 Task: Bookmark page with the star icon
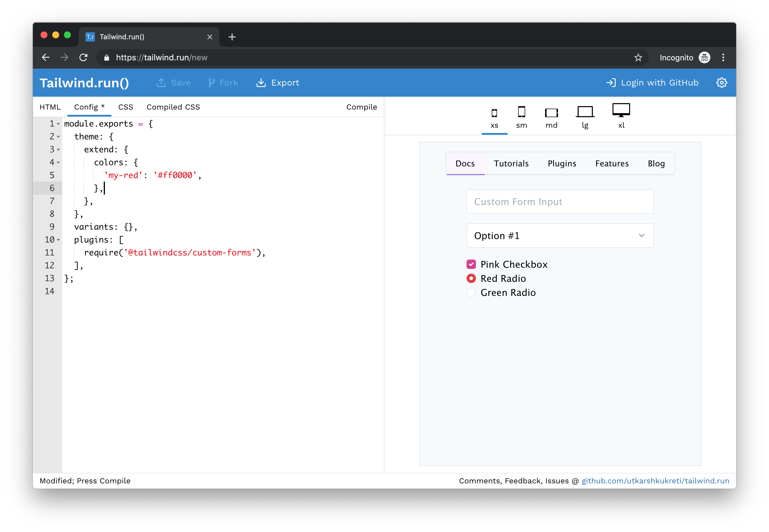[x=638, y=58]
